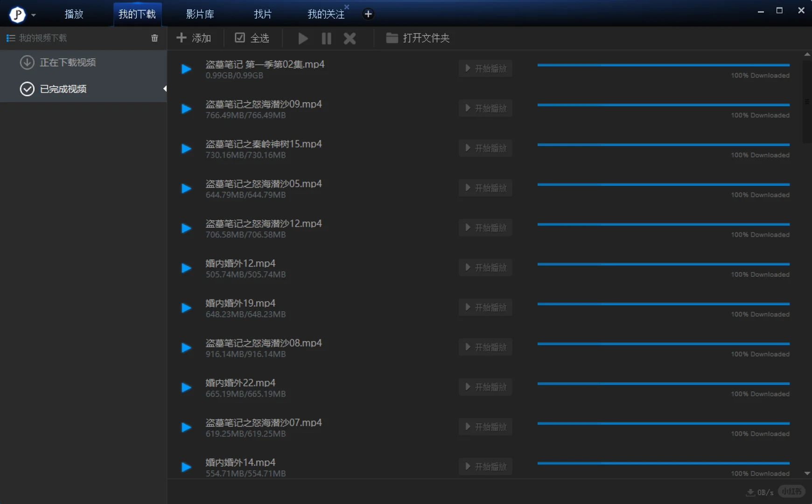Click size text 916.14MB/916.14MB
Image resolution: width=812 pixels, height=504 pixels.
pyautogui.click(x=246, y=354)
